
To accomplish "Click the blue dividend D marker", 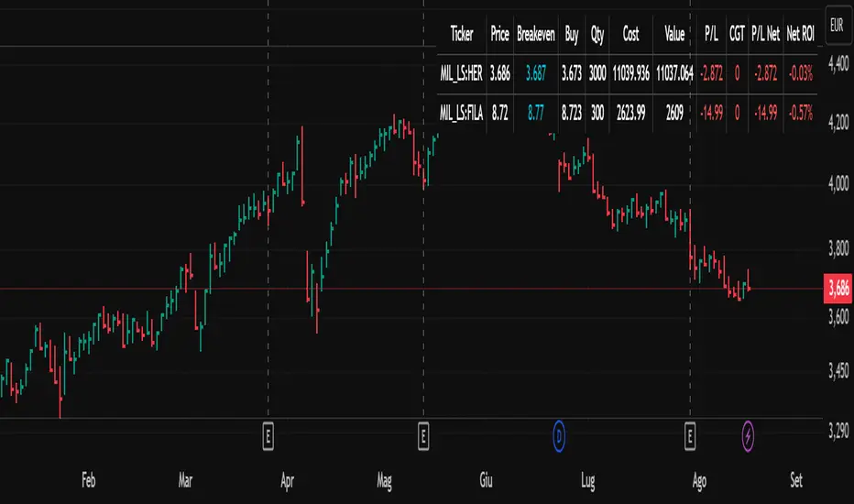I will click(x=559, y=436).
